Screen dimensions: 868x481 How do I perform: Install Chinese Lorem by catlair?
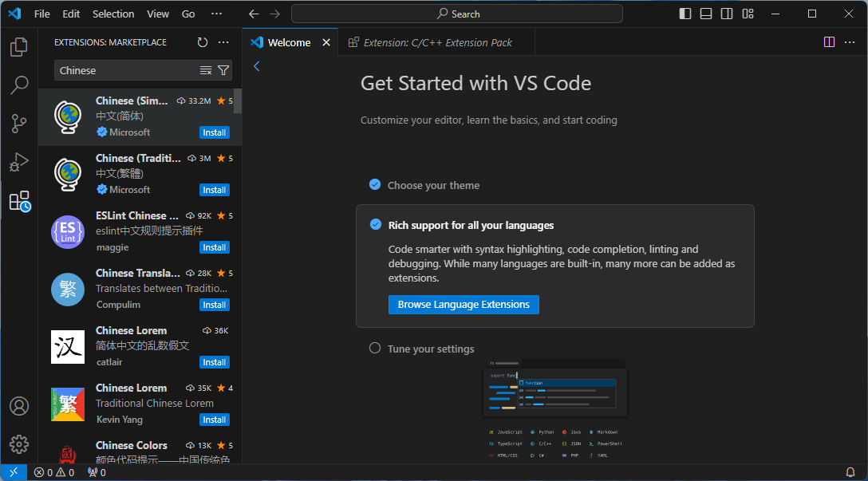pyautogui.click(x=215, y=363)
